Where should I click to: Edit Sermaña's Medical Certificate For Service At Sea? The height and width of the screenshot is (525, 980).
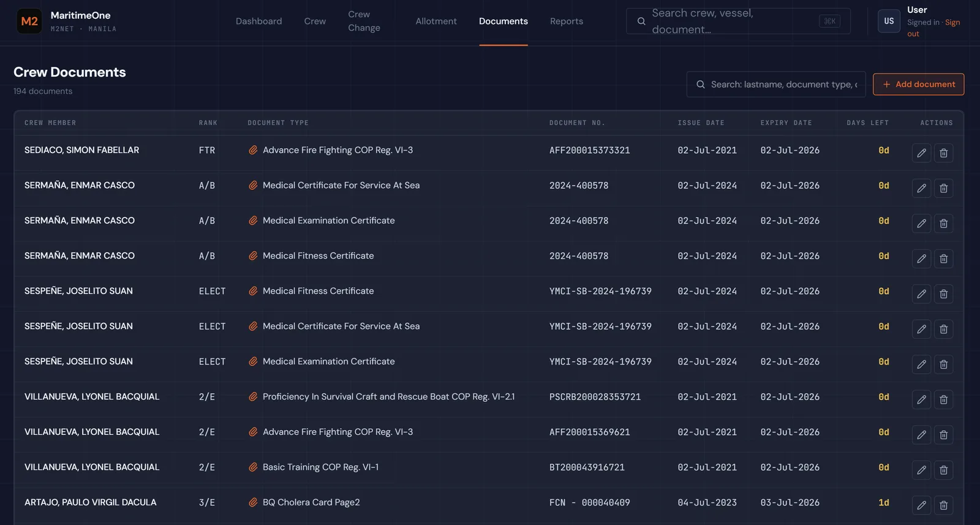click(x=921, y=188)
